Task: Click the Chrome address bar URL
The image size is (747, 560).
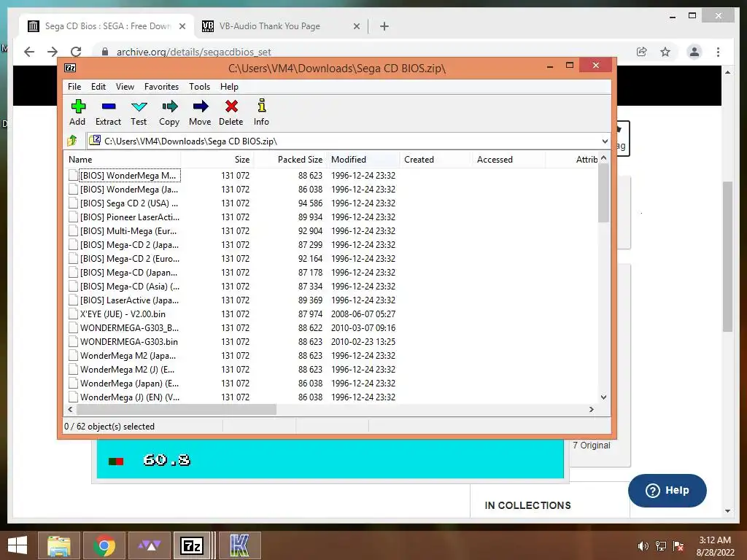Action: [x=193, y=52]
